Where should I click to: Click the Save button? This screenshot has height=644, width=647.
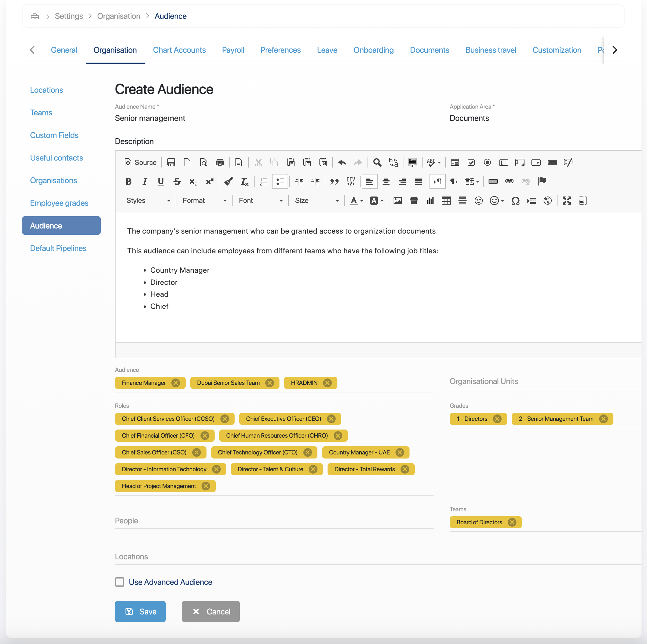pyautogui.click(x=140, y=612)
